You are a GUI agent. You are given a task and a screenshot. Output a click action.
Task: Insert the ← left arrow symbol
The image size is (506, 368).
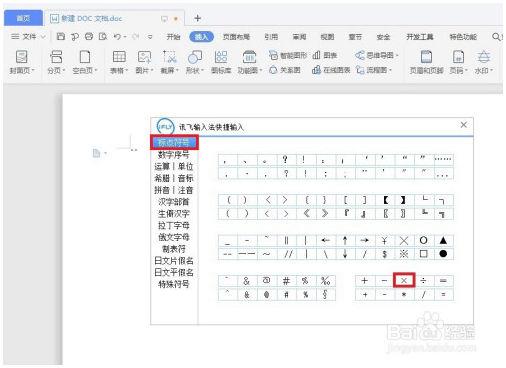point(325,240)
